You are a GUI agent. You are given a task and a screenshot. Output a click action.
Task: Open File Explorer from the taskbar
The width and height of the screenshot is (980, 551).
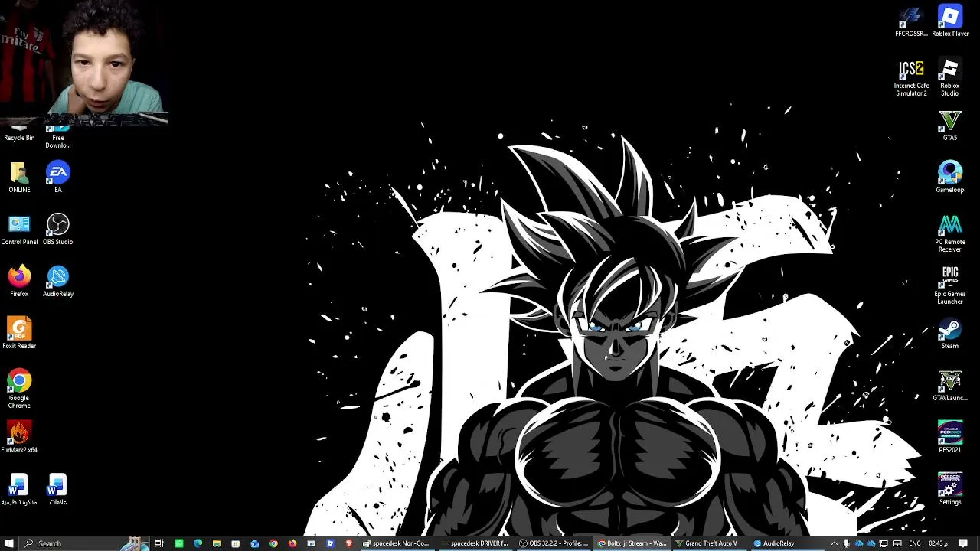click(x=217, y=543)
